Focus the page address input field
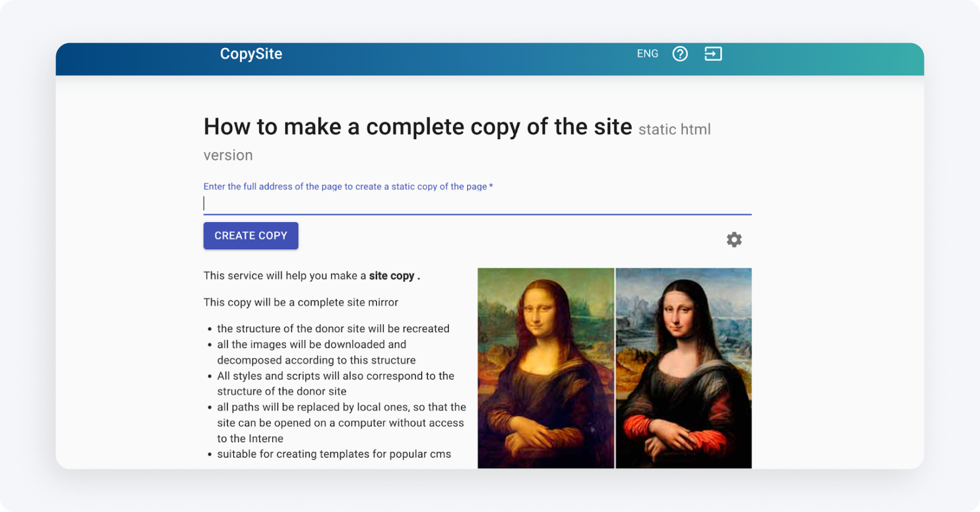The image size is (980, 512). click(477, 204)
